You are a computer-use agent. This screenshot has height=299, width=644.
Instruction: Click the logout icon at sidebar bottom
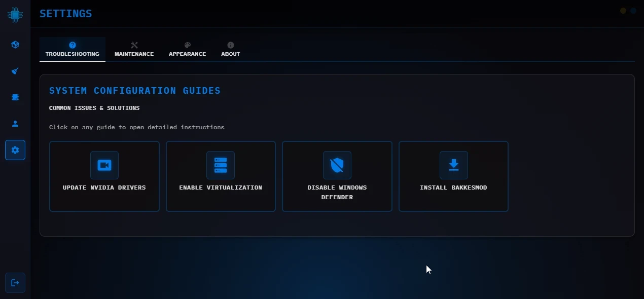[15, 283]
